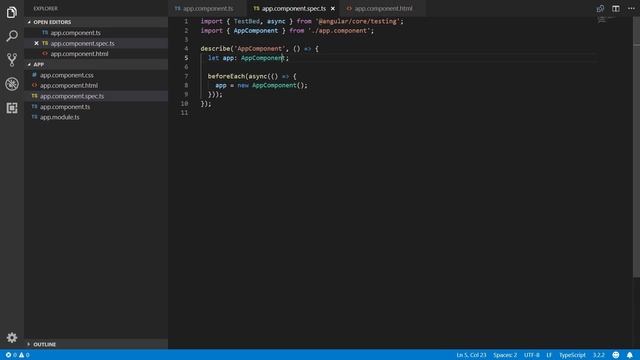
Task: Click the editor's vertical scrollbar
Action: point(636,147)
